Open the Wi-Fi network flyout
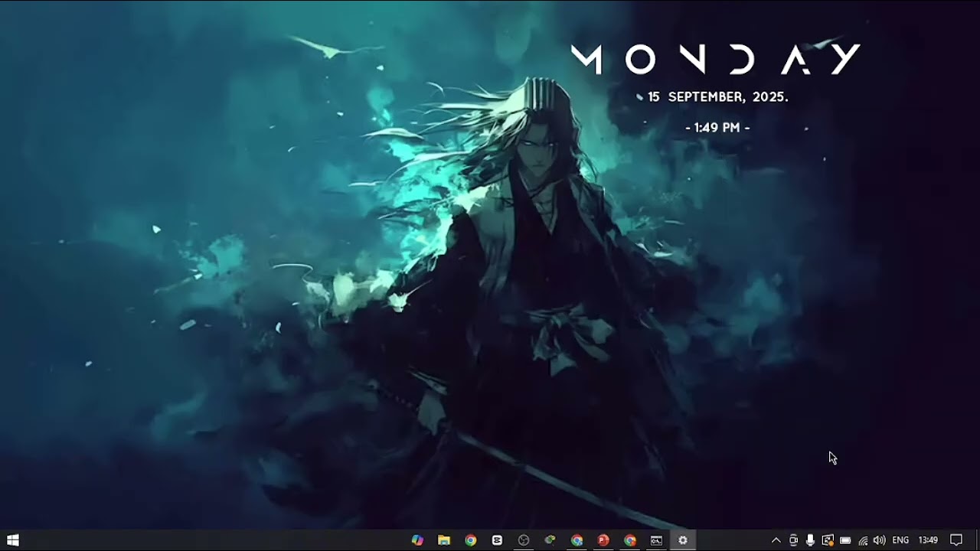 pyautogui.click(x=863, y=540)
